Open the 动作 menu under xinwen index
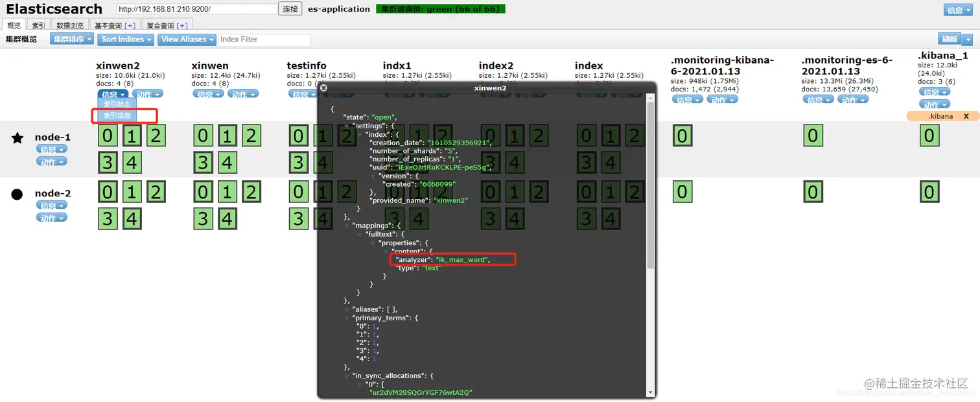Image resolution: width=980 pixels, height=402 pixels. coord(243,94)
